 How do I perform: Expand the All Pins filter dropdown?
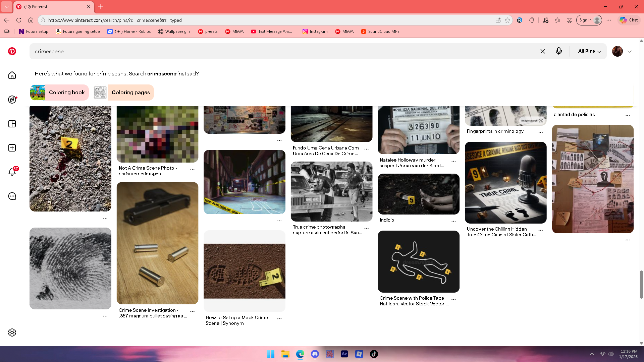[589, 51]
